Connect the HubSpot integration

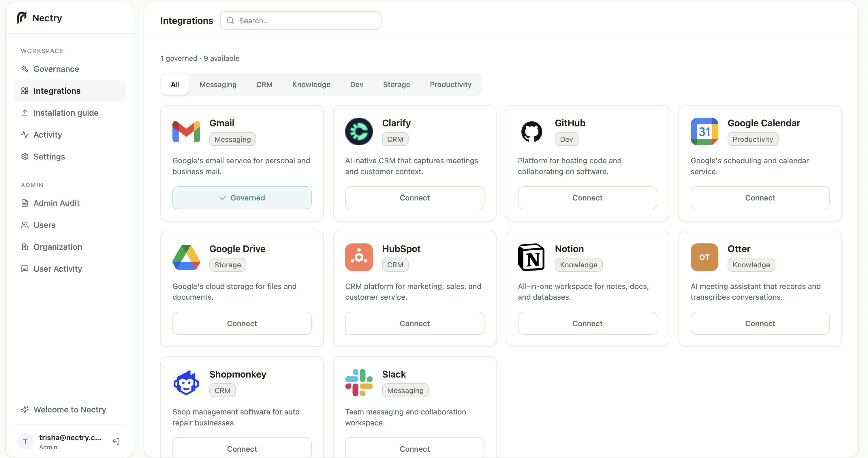(414, 323)
